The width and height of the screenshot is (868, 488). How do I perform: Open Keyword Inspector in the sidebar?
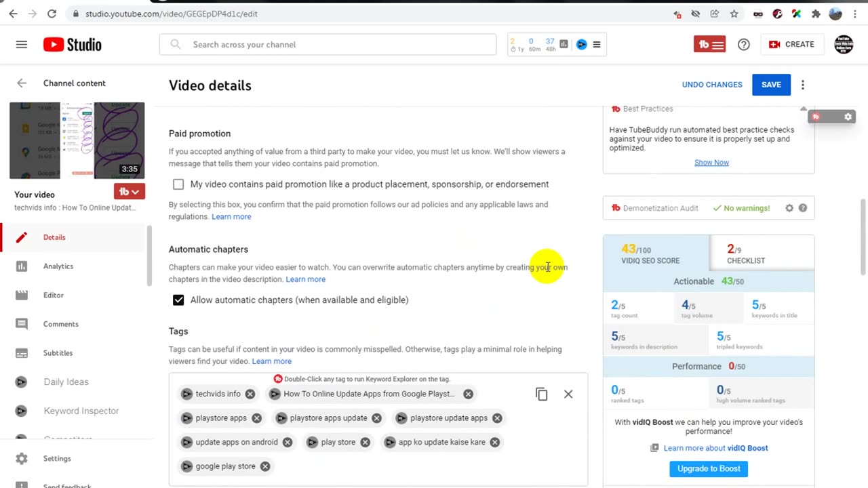click(x=74, y=411)
